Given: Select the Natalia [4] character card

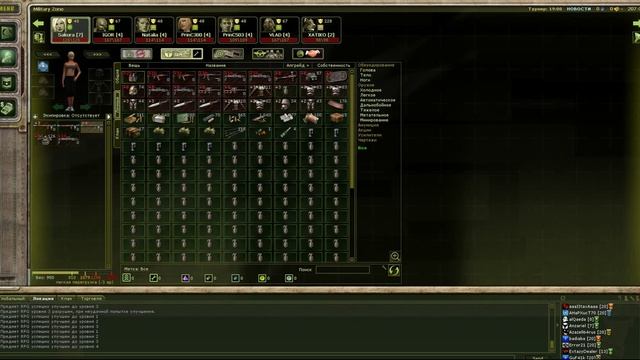Looking at the screenshot, I should coord(154,30).
